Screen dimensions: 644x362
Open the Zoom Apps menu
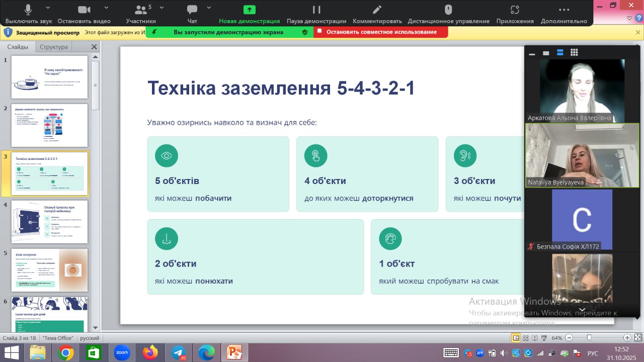pyautogui.click(x=514, y=10)
